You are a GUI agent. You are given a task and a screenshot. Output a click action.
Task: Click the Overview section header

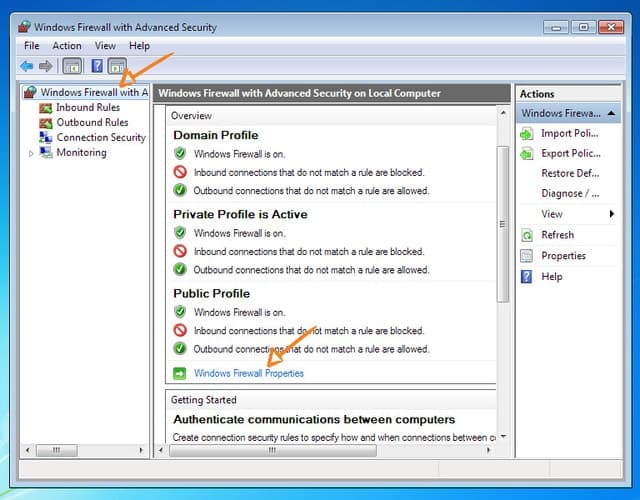pos(331,116)
